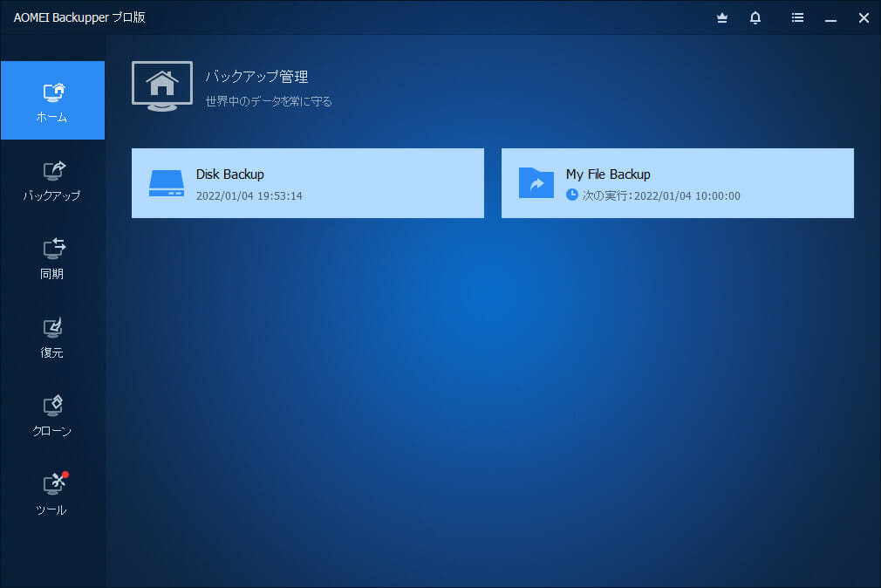Click the blue disk drive icon on Disk Backup
The height and width of the screenshot is (588, 881).
pyautogui.click(x=166, y=183)
